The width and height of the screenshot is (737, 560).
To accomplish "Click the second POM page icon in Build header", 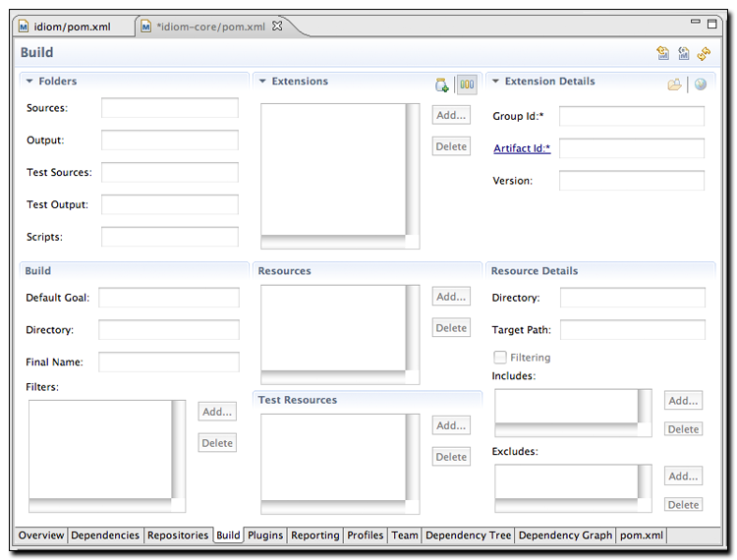I will (684, 54).
